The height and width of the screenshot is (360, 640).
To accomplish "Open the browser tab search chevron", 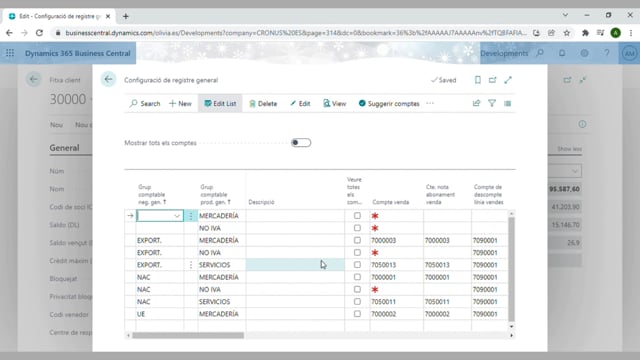I will (565, 15).
